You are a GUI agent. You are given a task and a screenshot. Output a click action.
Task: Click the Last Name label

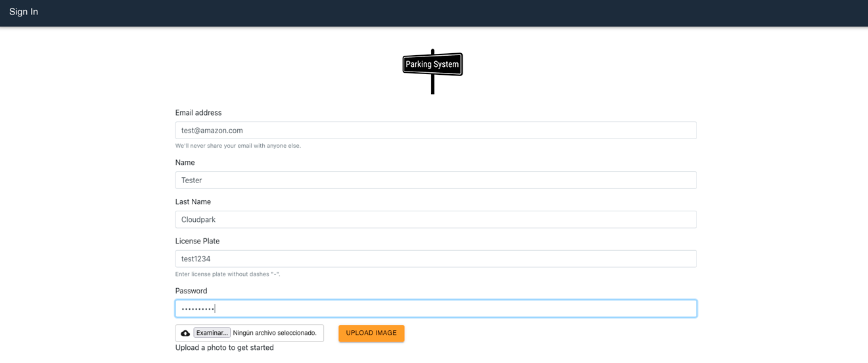[x=193, y=202]
